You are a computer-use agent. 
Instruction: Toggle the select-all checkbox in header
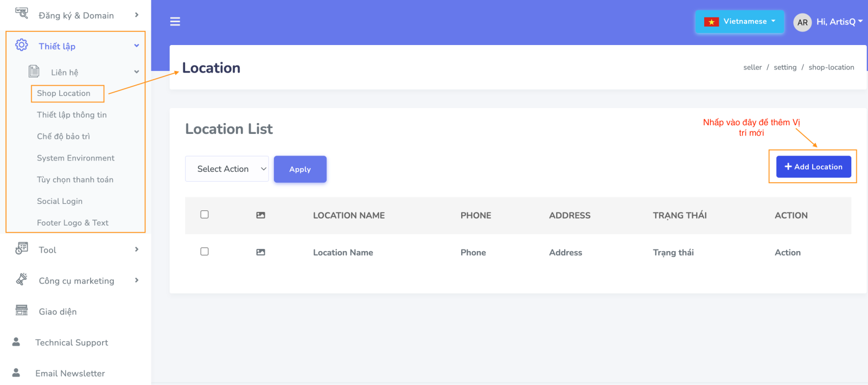[205, 215]
